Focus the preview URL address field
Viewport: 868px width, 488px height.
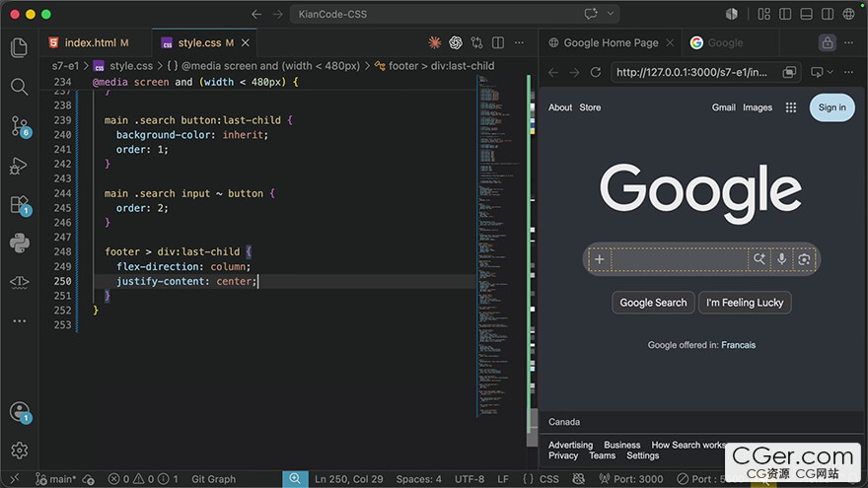click(692, 73)
